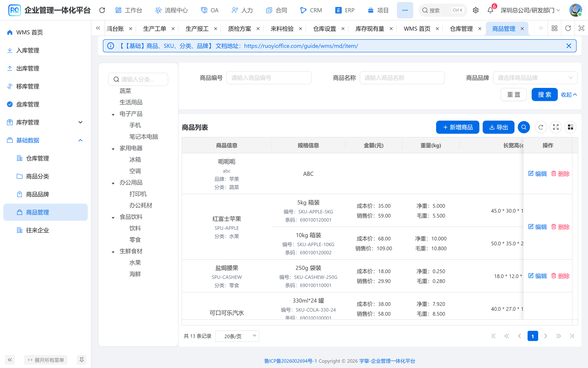Collapse 家用电器 category tree node

click(113, 149)
